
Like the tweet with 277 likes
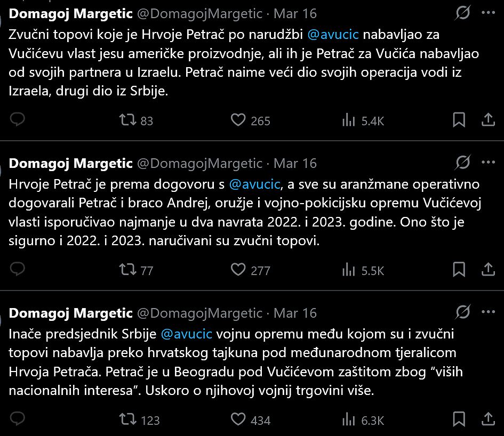(238, 270)
